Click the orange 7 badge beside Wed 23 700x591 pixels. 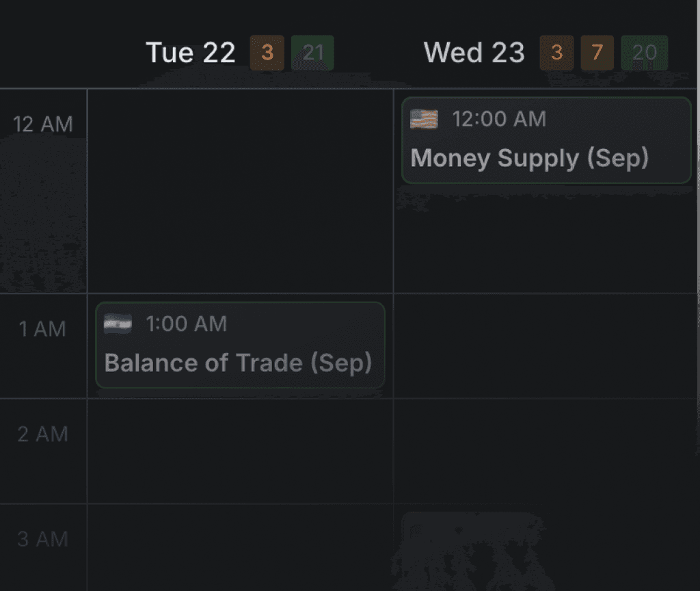(598, 53)
